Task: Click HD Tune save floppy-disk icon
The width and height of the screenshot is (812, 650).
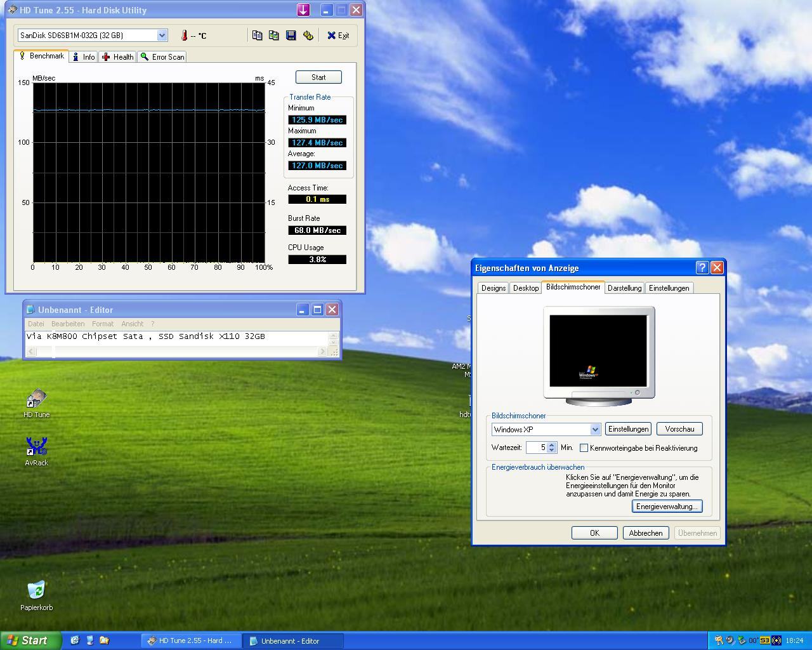Action: (291, 36)
